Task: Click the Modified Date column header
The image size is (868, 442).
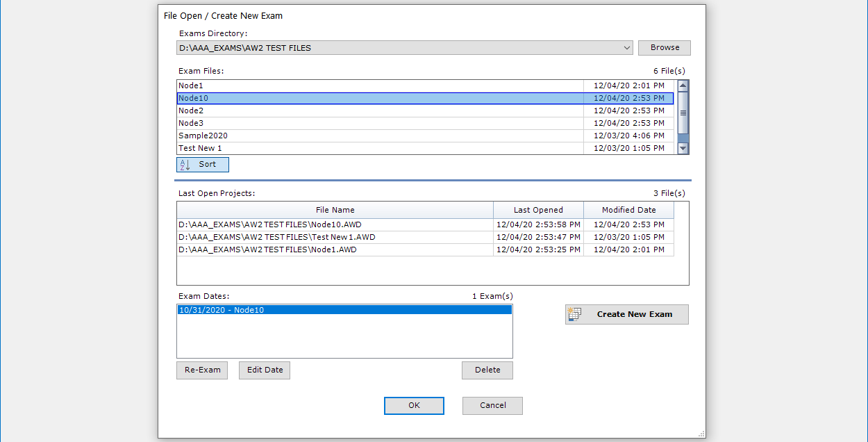Action: pos(628,209)
